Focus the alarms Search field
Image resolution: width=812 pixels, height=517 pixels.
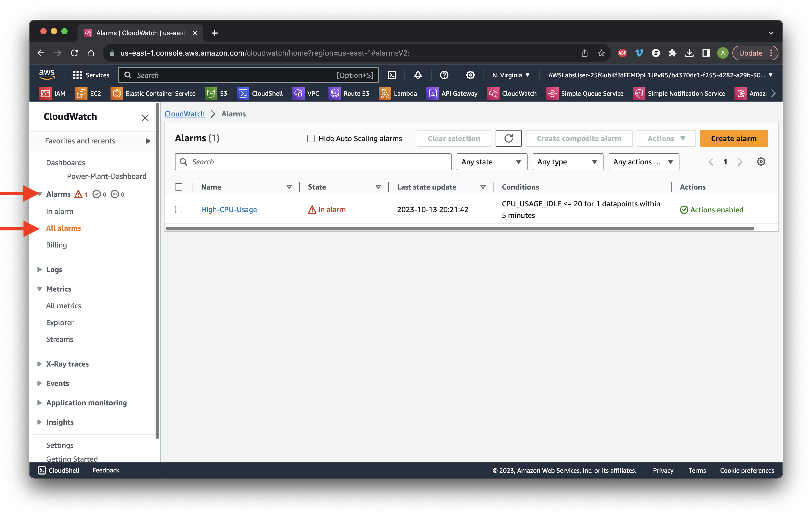(x=312, y=162)
